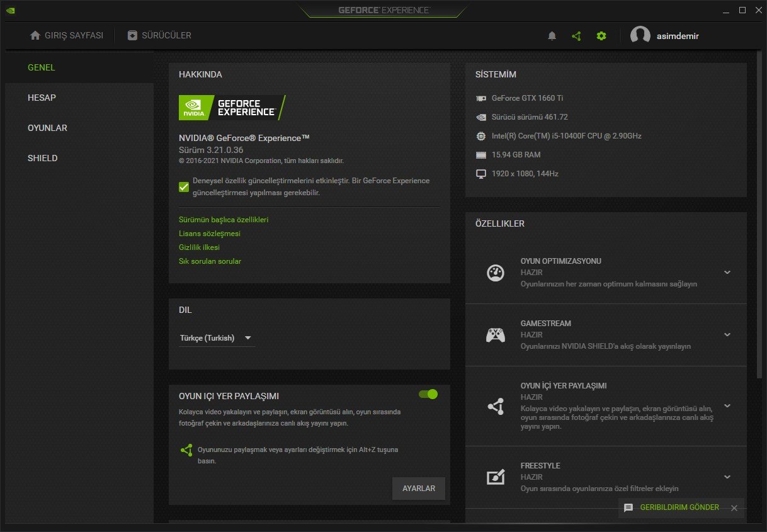This screenshot has height=532, width=767.
Task: Click the GAMESTREAM gamepad icon
Action: click(x=496, y=334)
